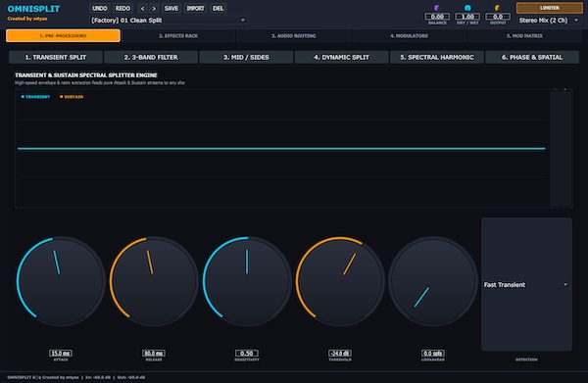Click the level meter beside the waveform display
The width and height of the screenshot is (588, 383).
tap(561, 148)
